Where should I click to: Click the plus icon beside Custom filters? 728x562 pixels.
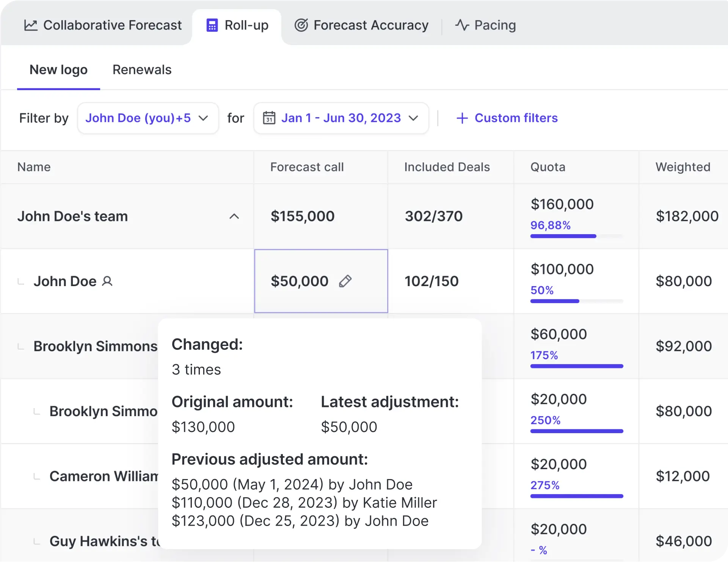tap(462, 118)
